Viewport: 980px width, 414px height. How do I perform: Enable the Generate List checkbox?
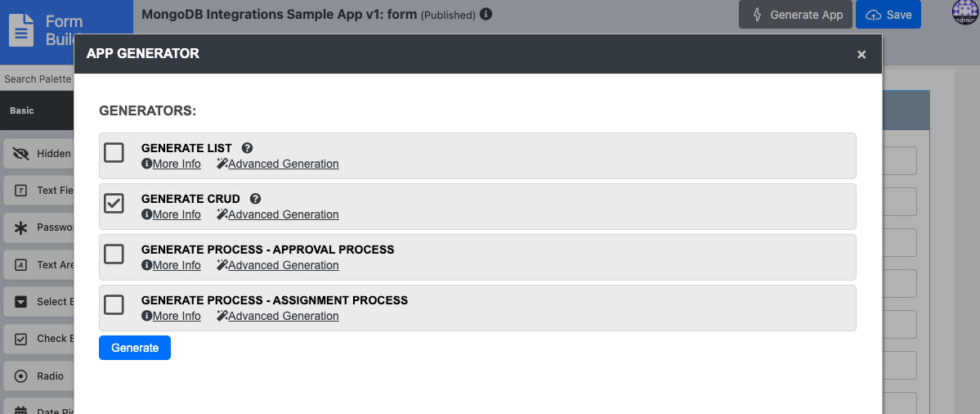tap(114, 153)
